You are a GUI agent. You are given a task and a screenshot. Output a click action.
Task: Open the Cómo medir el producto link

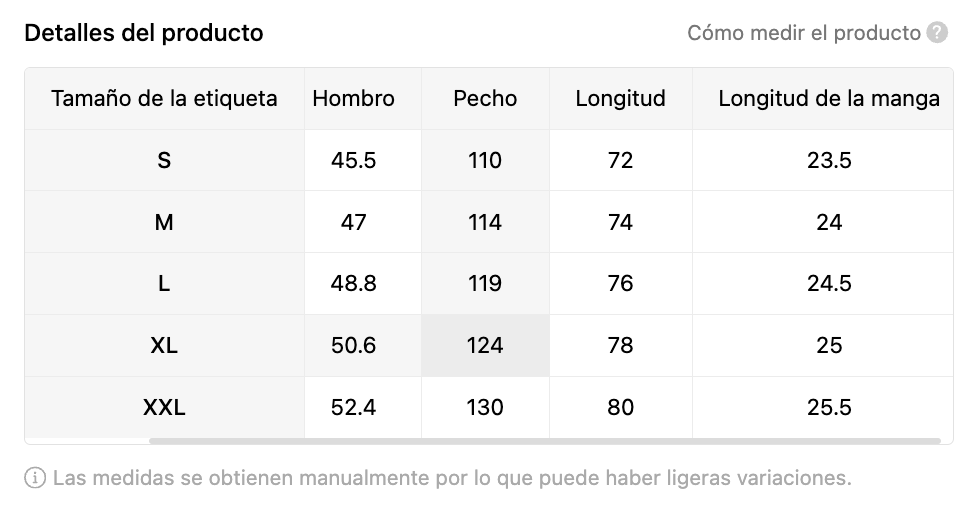point(804,32)
